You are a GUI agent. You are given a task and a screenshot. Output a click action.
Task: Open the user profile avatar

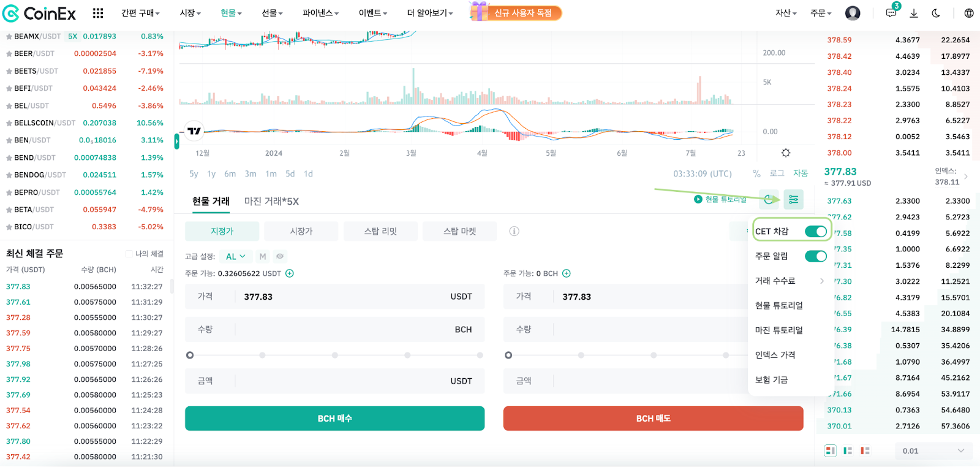(853, 13)
